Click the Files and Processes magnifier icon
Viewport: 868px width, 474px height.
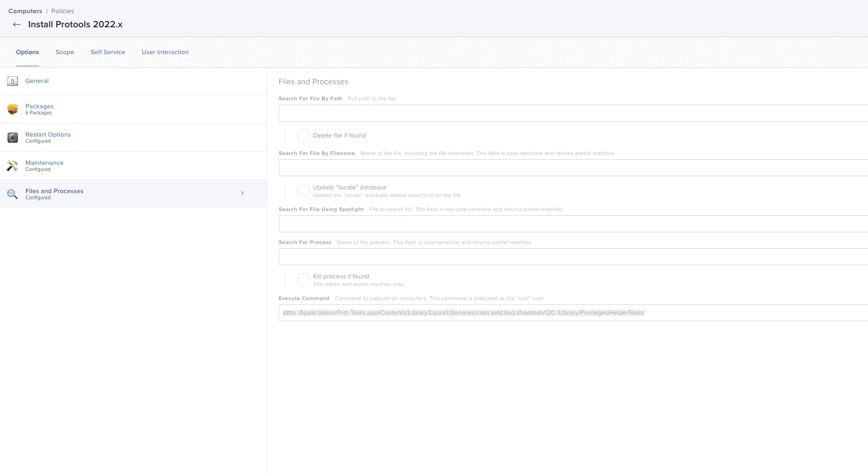(13, 194)
